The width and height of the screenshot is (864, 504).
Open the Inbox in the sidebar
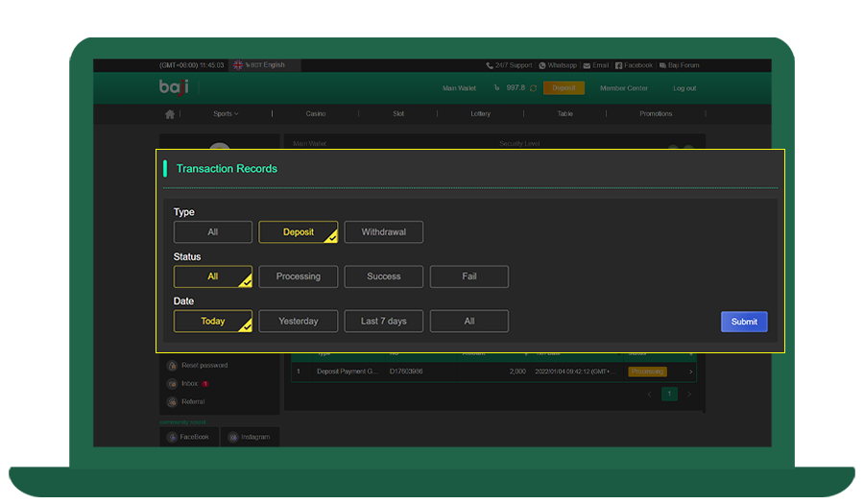[189, 384]
